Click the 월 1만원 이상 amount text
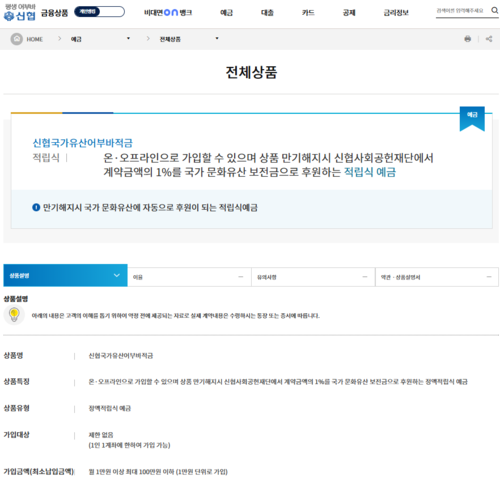The image size is (500, 477). coord(158,472)
